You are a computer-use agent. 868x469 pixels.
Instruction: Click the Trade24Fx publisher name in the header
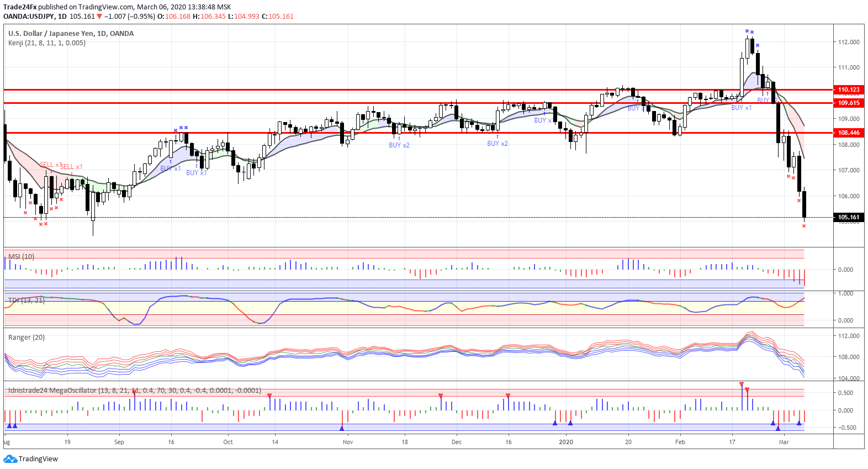pyautogui.click(x=20, y=7)
